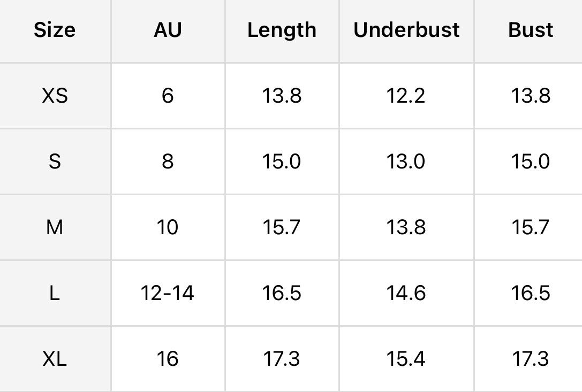The height and width of the screenshot is (392, 582).
Task: Click the S underbust value 13.0
Action: [x=406, y=162]
